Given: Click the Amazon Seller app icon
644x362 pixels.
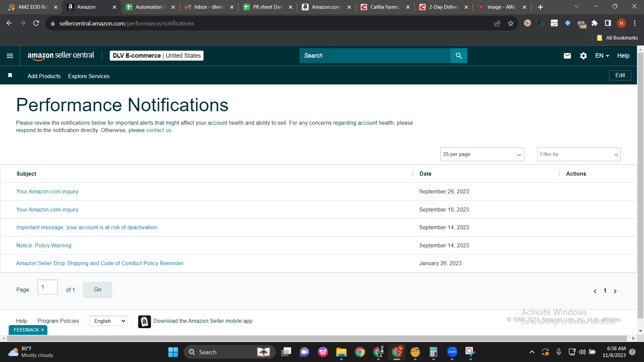Looking at the screenshot, I should [145, 322].
